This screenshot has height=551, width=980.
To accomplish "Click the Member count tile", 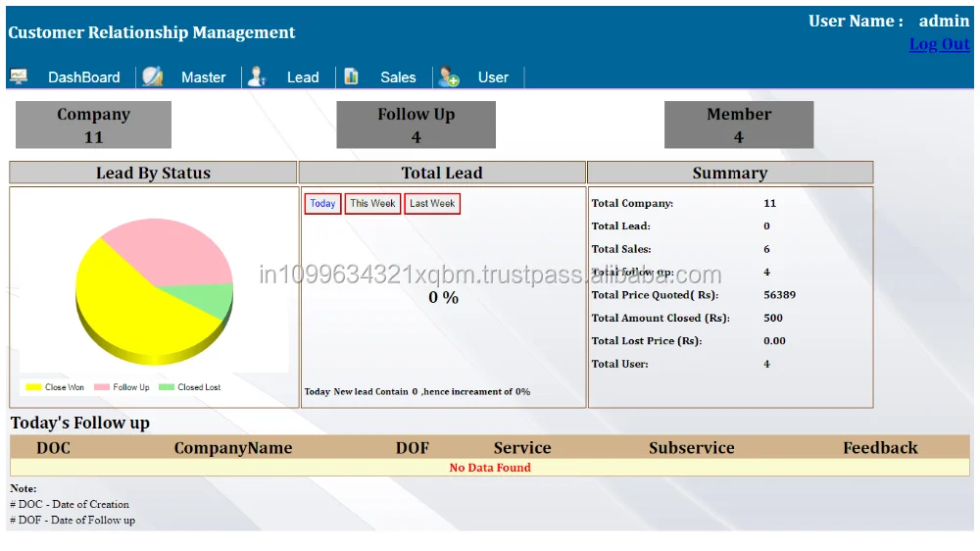I will click(x=739, y=125).
